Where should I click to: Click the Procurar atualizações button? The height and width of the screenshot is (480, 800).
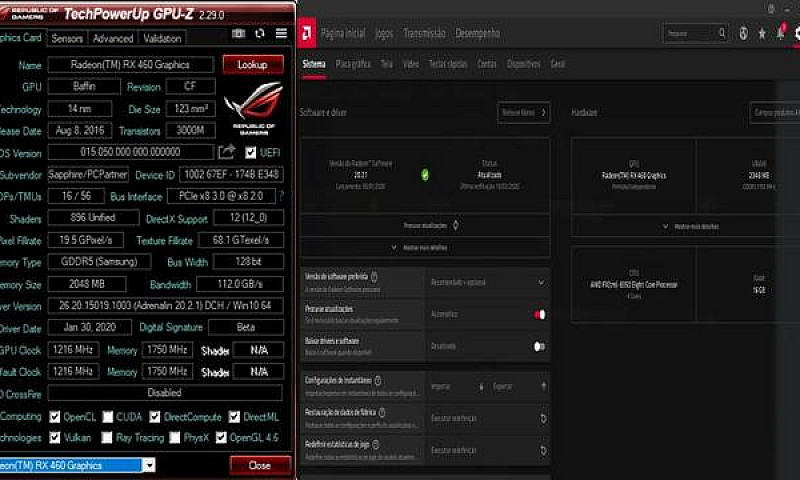426,225
